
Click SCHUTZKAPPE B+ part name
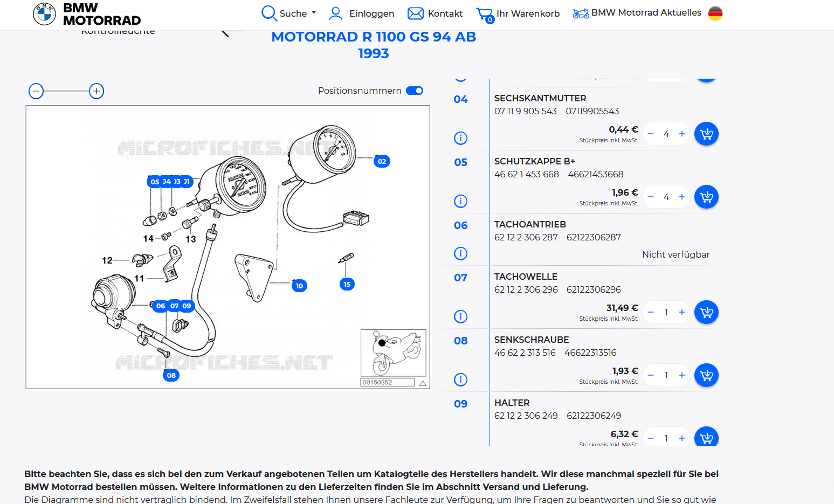pos(535,161)
